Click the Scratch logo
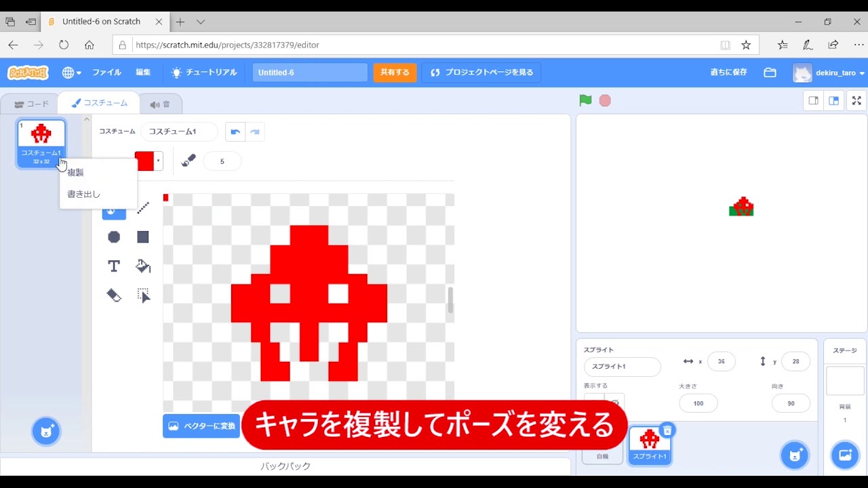This screenshot has height=488, width=868. [28, 73]
